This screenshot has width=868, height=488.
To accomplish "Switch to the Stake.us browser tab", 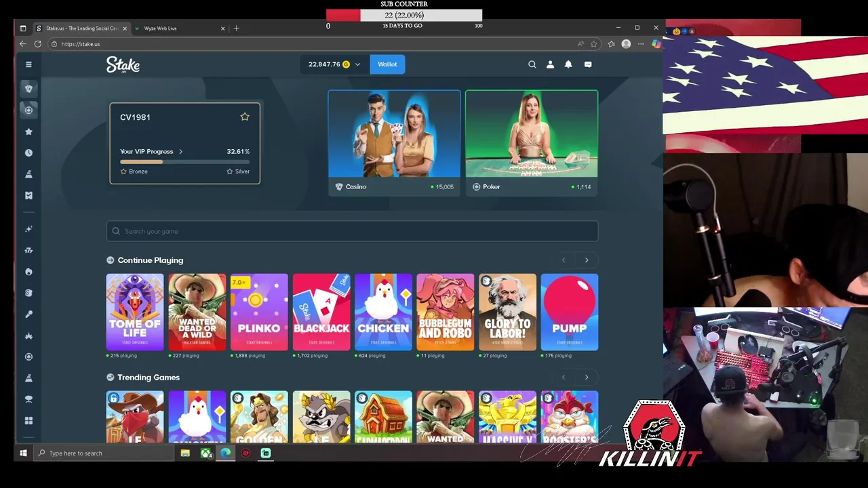I will tap(81, 28).
